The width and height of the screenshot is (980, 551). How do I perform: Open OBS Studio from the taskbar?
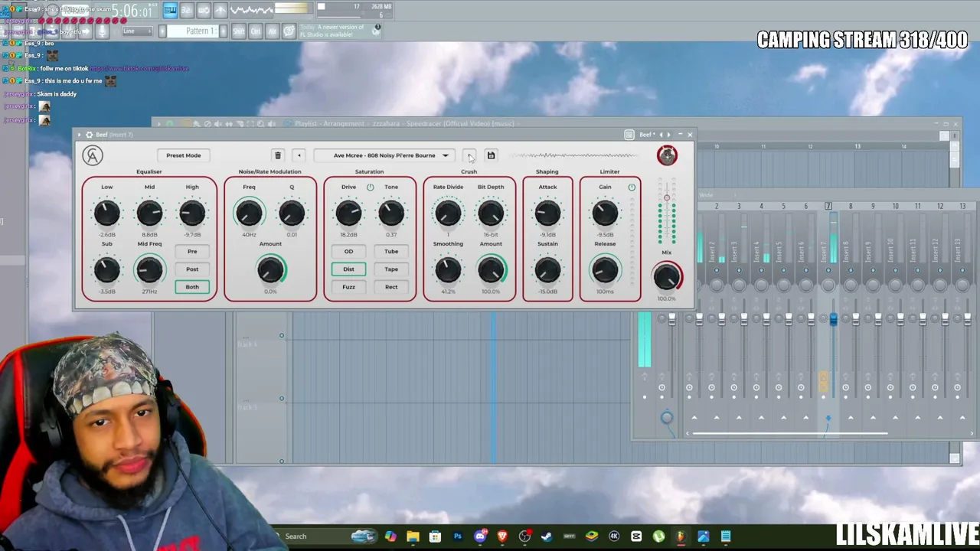(524, 536)
